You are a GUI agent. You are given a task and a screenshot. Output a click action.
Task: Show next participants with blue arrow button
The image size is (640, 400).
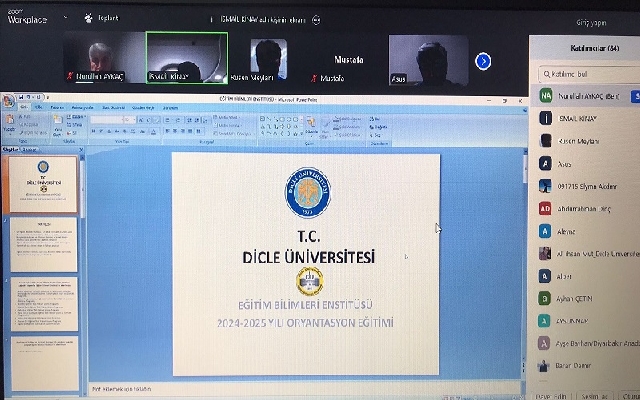pyautogui.click(x=483, y=61)
